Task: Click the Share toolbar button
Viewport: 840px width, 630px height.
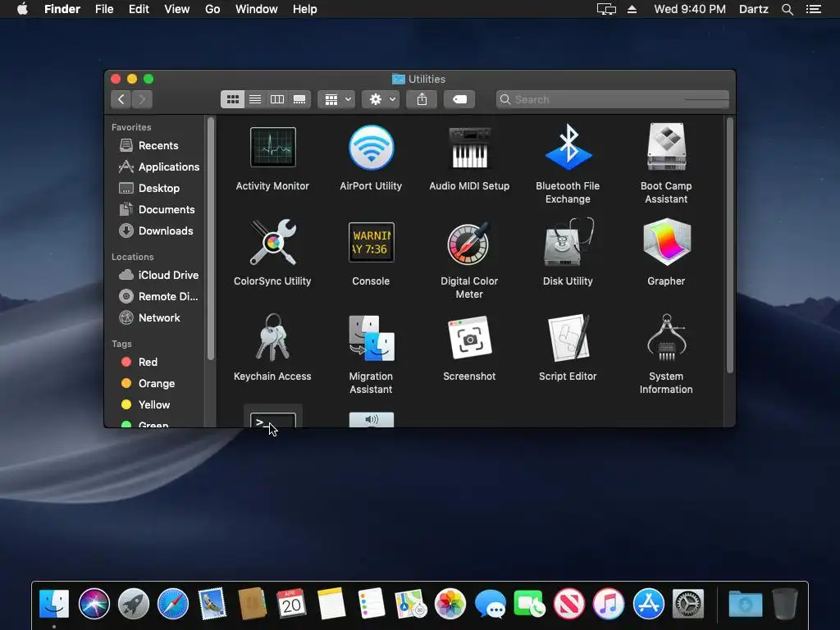Action: 422,99
